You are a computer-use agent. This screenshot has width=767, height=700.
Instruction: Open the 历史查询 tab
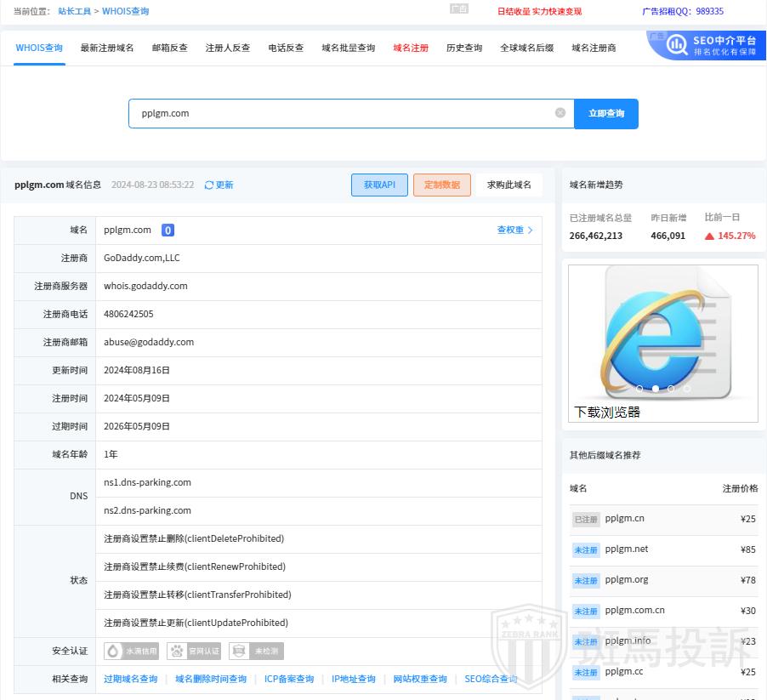464,48
